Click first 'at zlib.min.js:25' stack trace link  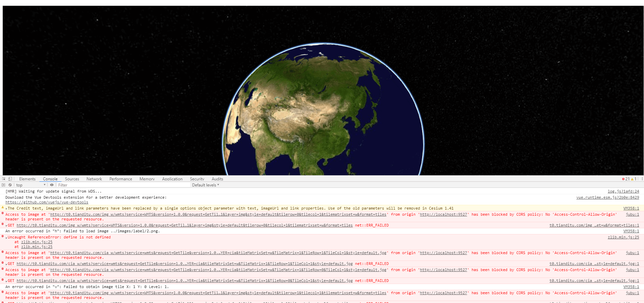(37, 242)
